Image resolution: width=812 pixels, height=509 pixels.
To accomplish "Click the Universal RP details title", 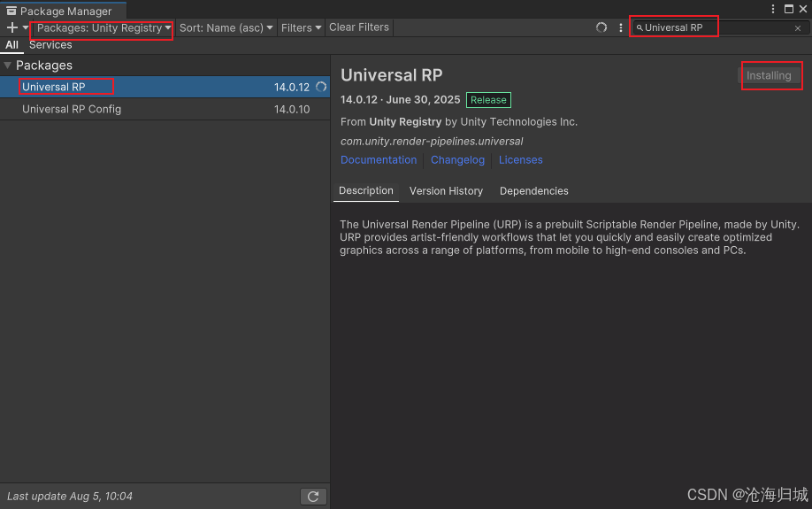I will [392, 75].
